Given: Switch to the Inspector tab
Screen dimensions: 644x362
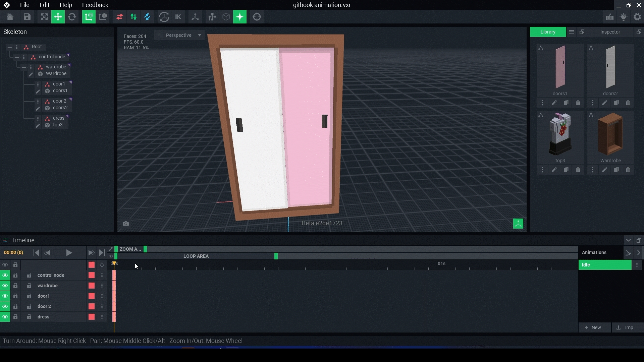Looking at the screenshot, I should [610, 32].
